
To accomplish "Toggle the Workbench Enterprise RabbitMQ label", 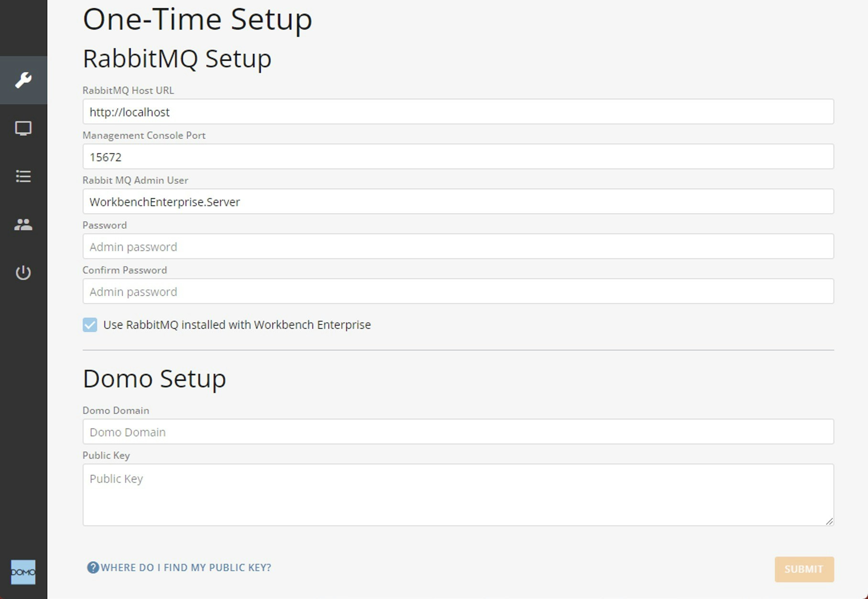I will click(x=237, y=325).
